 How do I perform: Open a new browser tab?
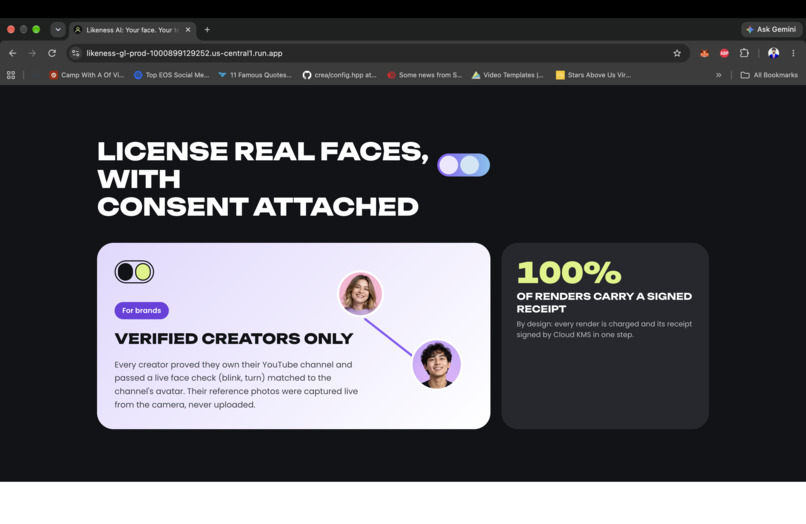(207, 30)
